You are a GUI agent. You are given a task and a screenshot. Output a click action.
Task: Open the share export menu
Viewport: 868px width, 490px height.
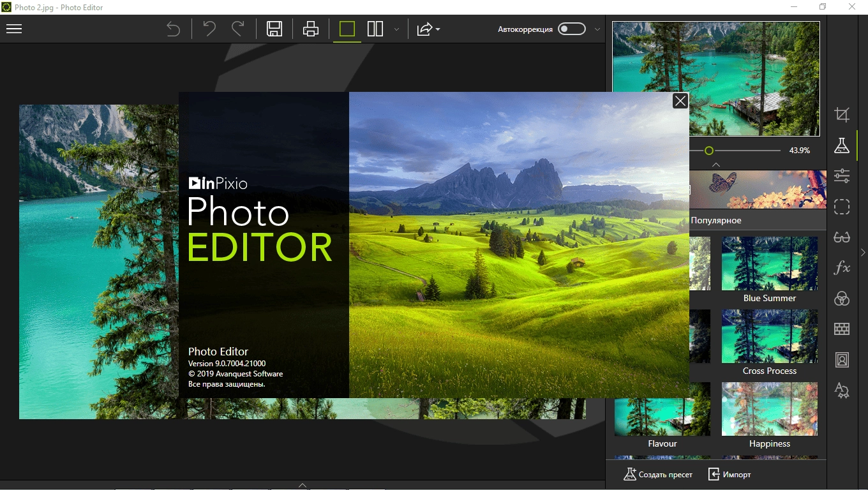(428, 29)
